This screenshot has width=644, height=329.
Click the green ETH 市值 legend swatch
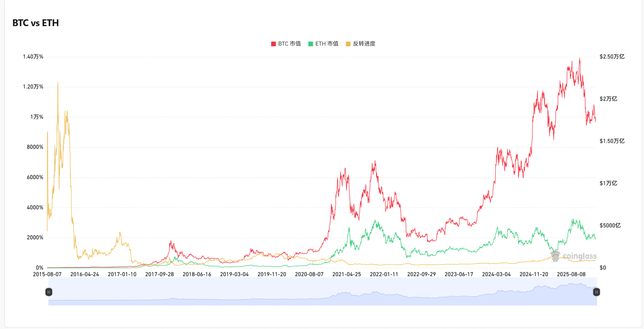[310, 44]
